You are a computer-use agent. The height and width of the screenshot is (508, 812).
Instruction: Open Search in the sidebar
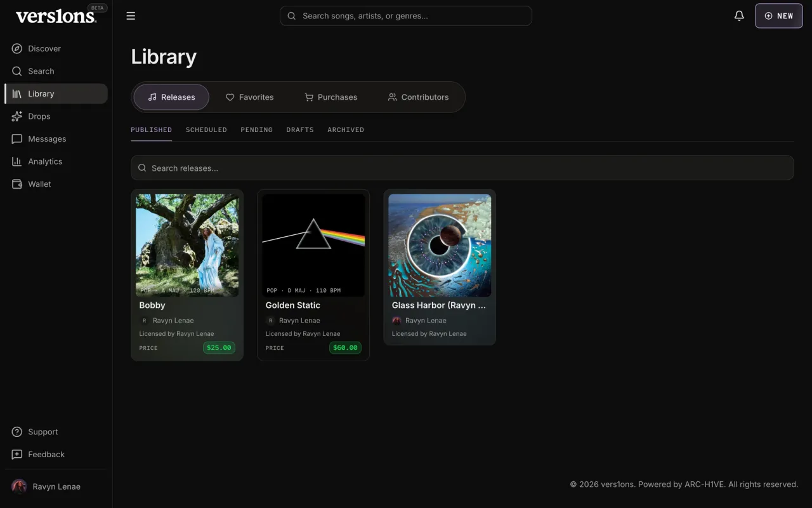coord(56,71)
